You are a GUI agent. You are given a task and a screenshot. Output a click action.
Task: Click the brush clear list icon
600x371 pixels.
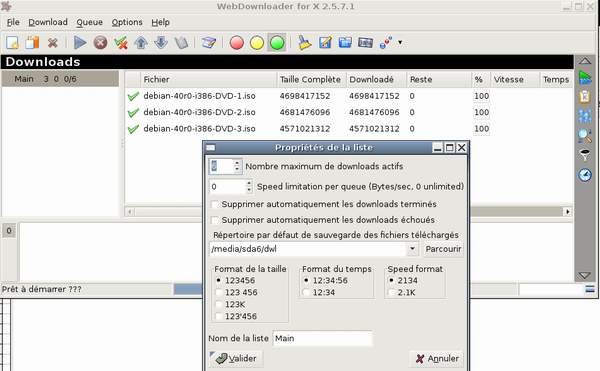[305, 42]
